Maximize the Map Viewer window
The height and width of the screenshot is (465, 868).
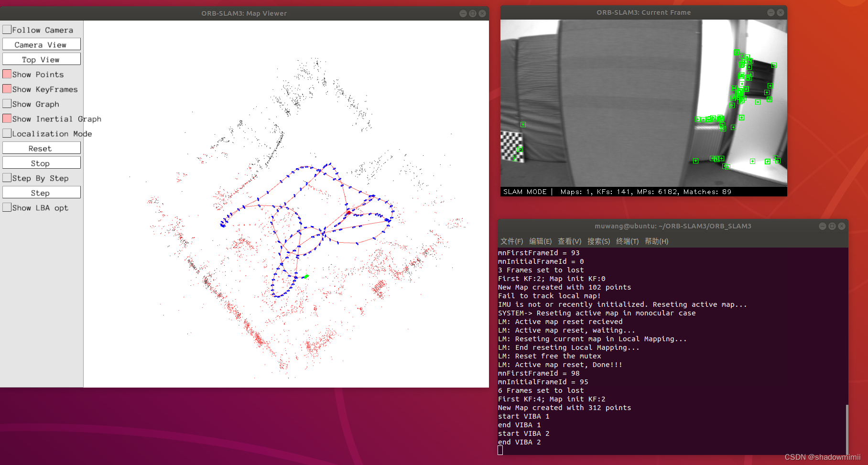click(472, 13)
